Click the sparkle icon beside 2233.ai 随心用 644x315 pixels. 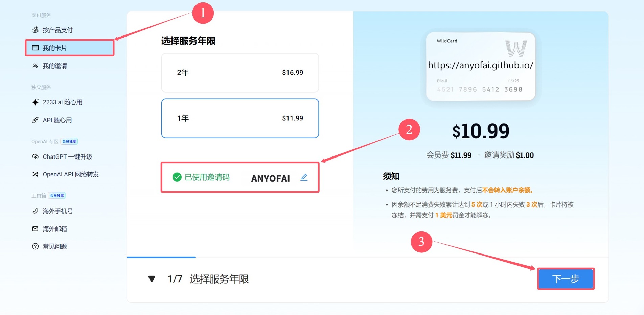point(35,102)
